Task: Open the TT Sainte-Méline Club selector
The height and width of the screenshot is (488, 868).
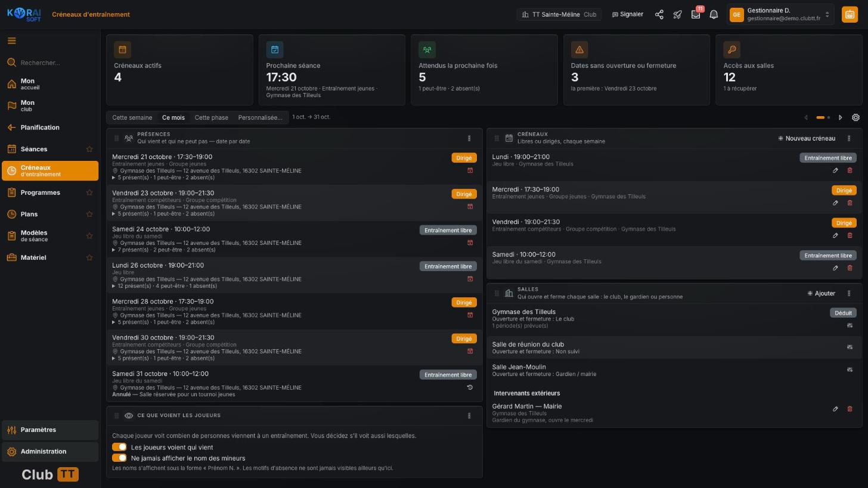Action: pyautogui.click(x=559, y=14)
